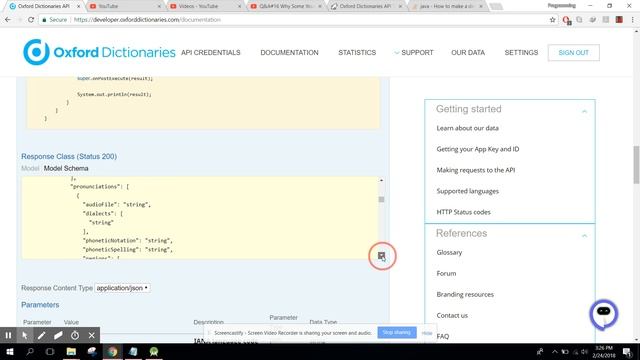Viewport: 640px width, 360px height.
Task: Click the resize handle icon of schema box
Action: point(382,256)
